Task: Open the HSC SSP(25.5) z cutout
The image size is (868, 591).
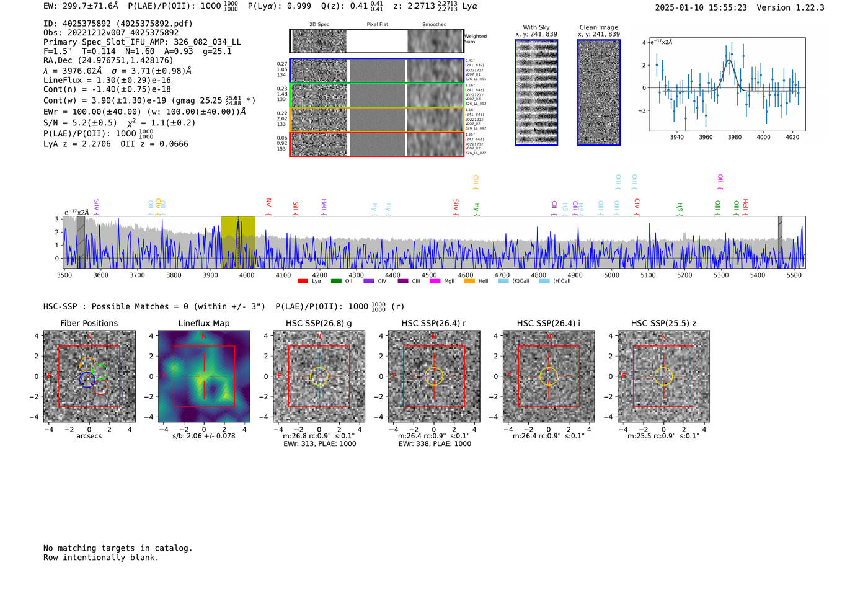Action: pyautogui.click(x=664, y=376)
